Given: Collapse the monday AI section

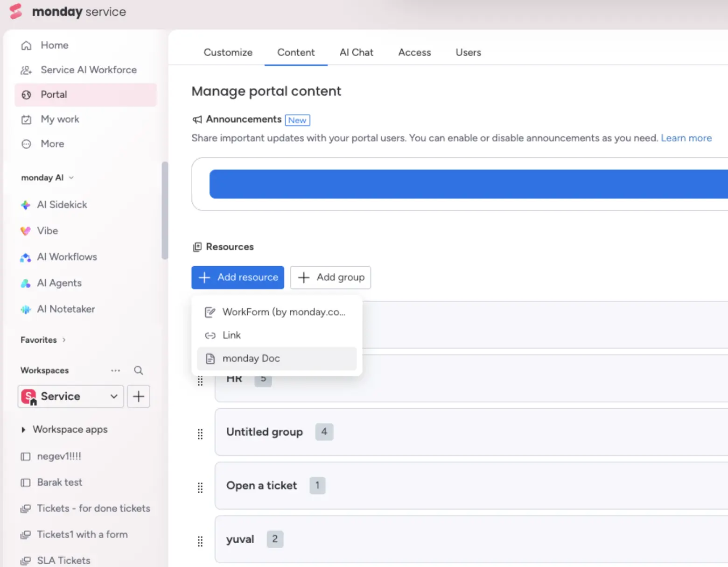Looking at the screenshot, I should [71, 177].
